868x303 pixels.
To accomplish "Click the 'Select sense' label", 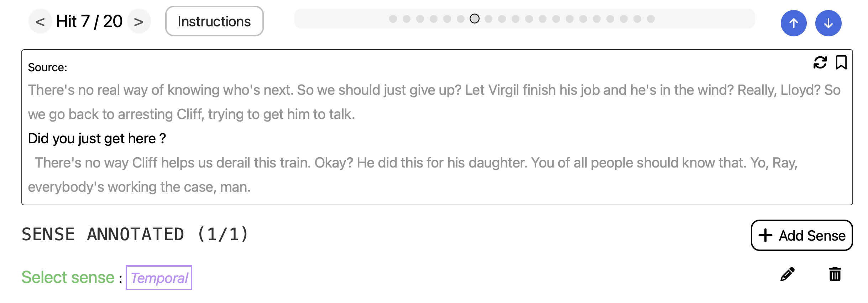I will click(68, 277).
